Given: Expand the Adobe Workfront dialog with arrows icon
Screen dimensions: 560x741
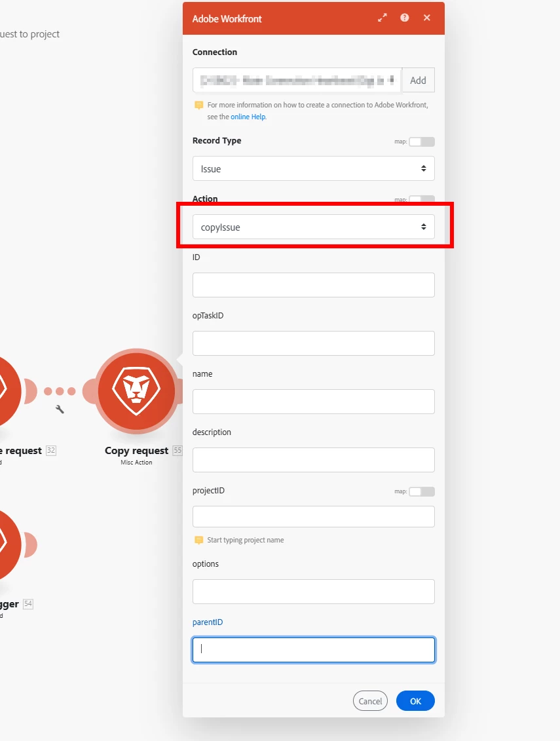Looking at the screenshot, I should pos(383,18).
